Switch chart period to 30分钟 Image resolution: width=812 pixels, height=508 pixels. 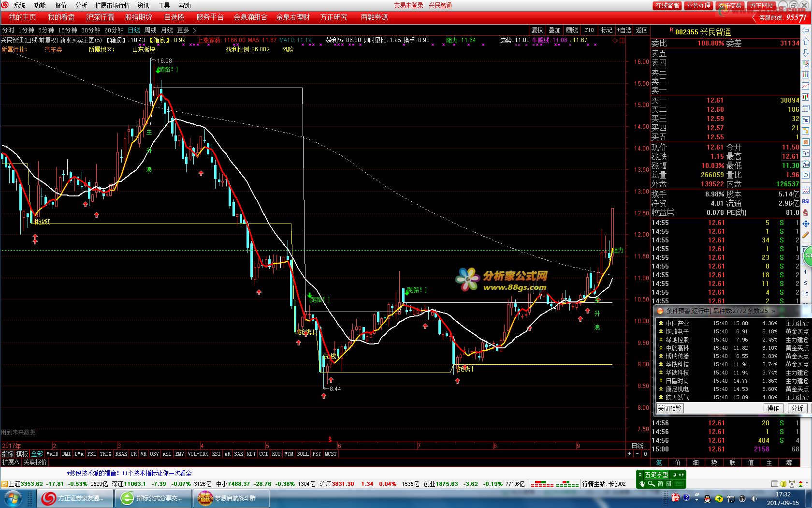pyautogui.click(x=90, y=30)
